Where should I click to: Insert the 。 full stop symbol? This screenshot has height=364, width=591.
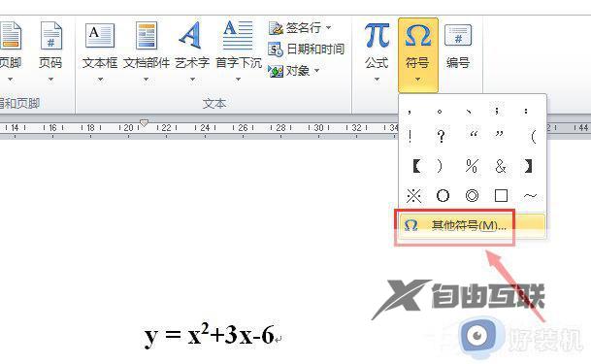(440, 112)
